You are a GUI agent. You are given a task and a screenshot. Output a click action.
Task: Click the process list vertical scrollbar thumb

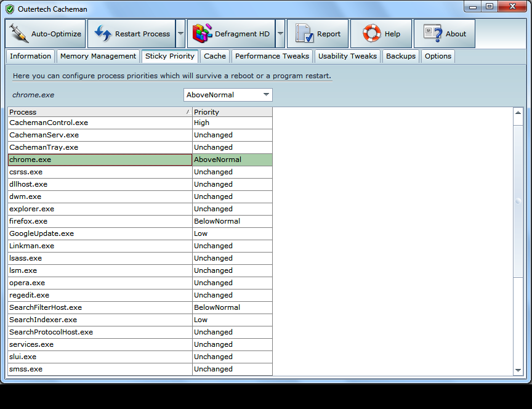[518, 201]
